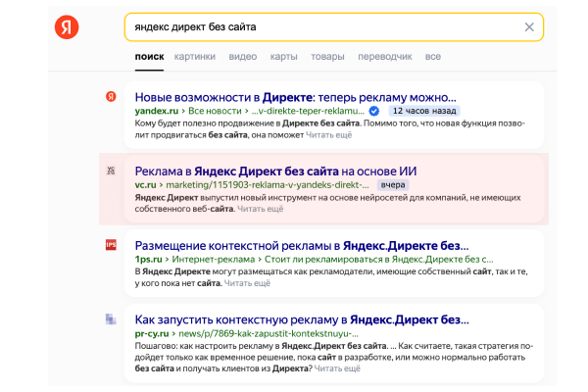This screenshot has height=392, width=588.
Task: Read more of the vc.ru snippet
Action: (x=261, y=209)
